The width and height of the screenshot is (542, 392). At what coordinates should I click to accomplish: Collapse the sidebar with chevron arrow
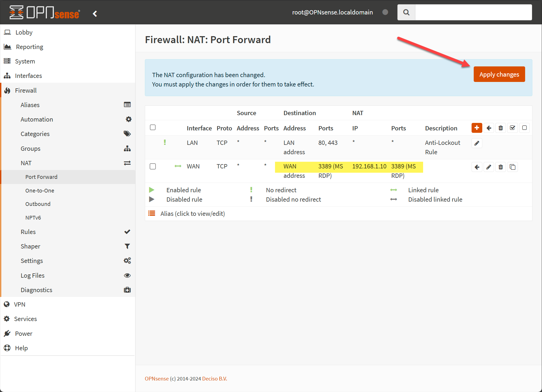click(x=95, y=13)
